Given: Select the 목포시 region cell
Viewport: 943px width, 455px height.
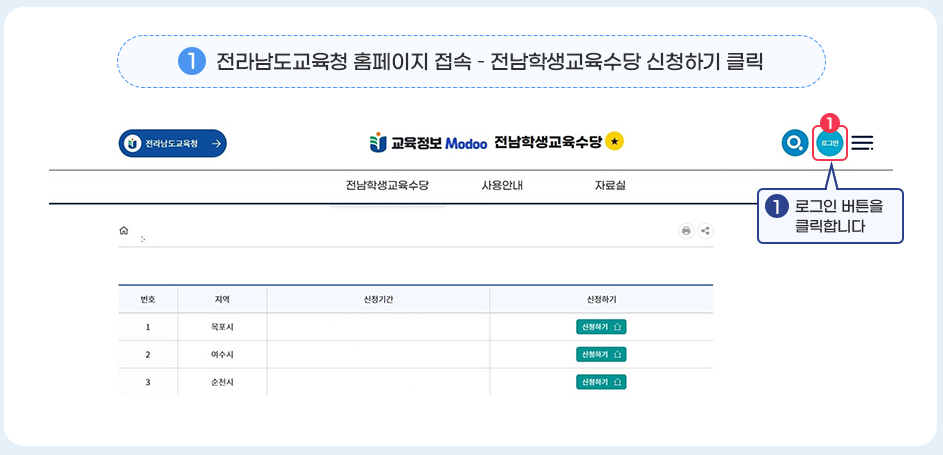Looking at the screenshot, I should coord(222,327).
